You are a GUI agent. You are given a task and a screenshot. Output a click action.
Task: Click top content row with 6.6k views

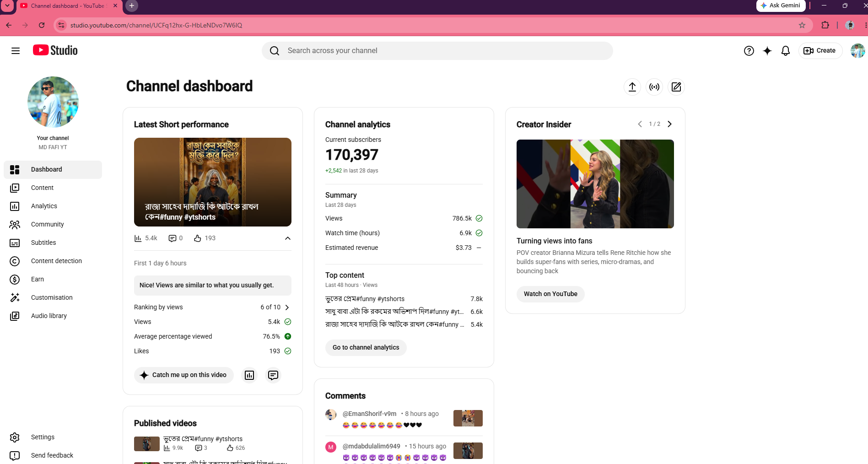pyautogui.click(x=404, y=312)
